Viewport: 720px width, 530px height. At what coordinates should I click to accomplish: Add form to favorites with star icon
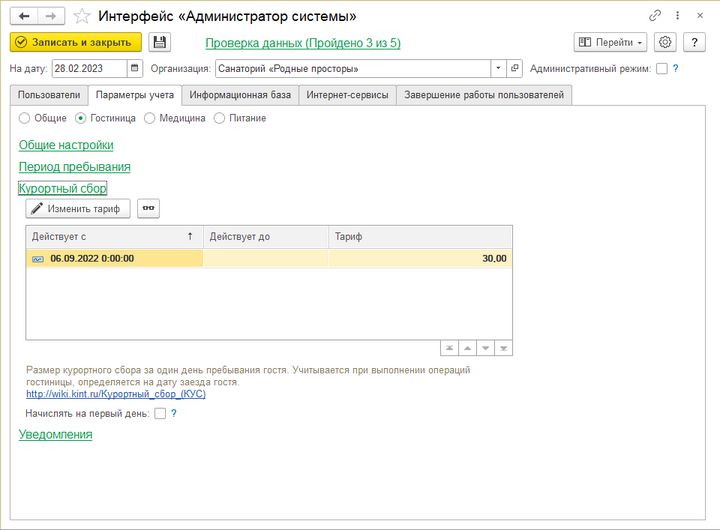coord(82,17)
